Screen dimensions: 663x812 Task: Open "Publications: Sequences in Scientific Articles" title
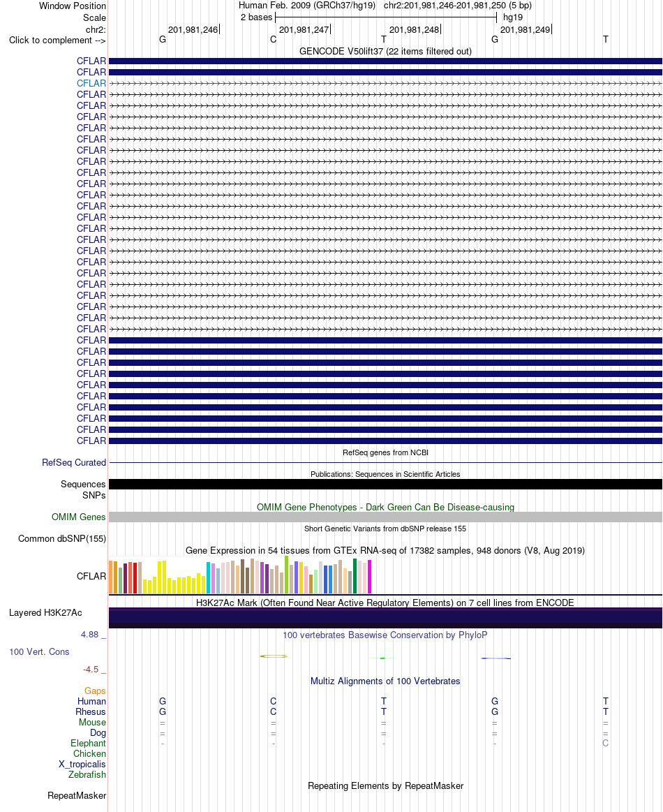(385, 474)
